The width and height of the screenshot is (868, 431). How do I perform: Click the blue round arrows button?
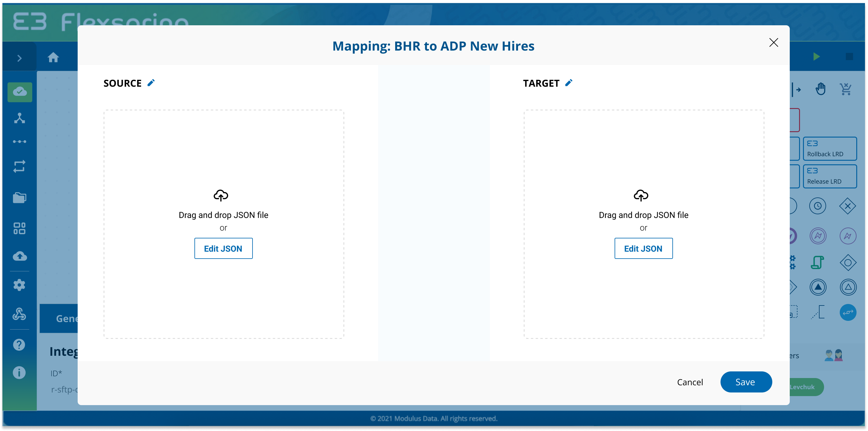tap(848, 312)
